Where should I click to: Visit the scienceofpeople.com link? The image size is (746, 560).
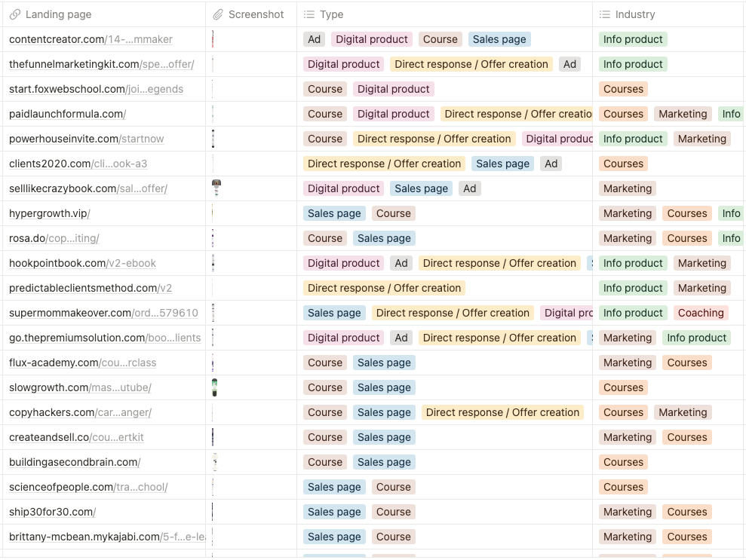click(x=88, y=487)
